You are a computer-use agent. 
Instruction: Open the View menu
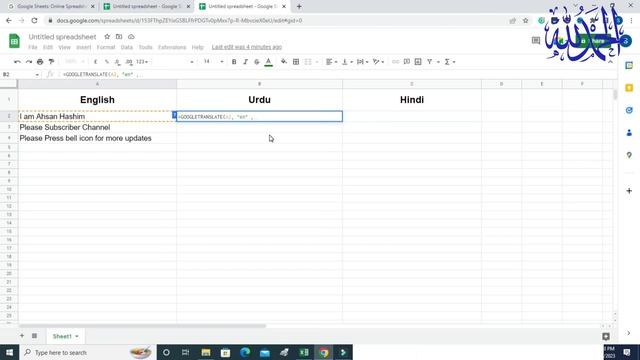point(64,47)
